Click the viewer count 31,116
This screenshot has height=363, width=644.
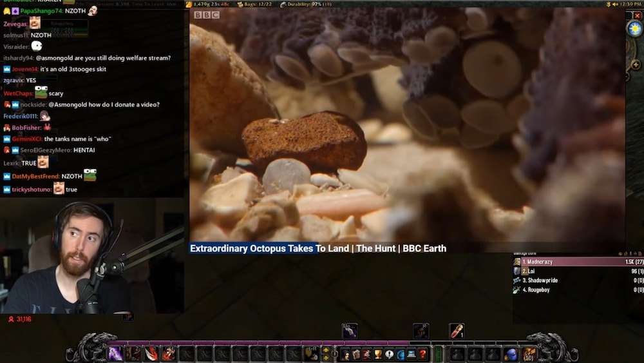pyautogui.click(x=20, y=319)
